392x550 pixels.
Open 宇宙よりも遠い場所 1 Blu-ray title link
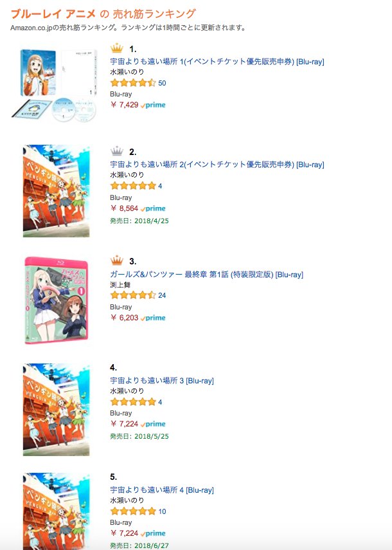pos(217,62)
